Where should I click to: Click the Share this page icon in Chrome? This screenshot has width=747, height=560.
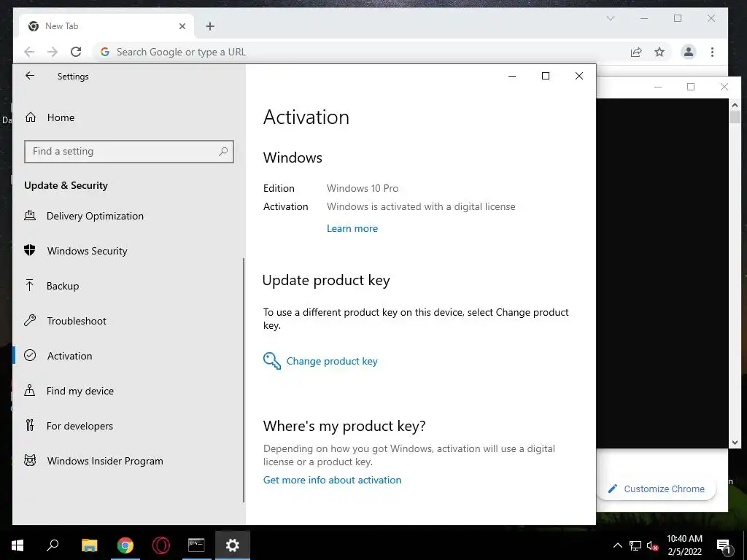pos(636,52)
